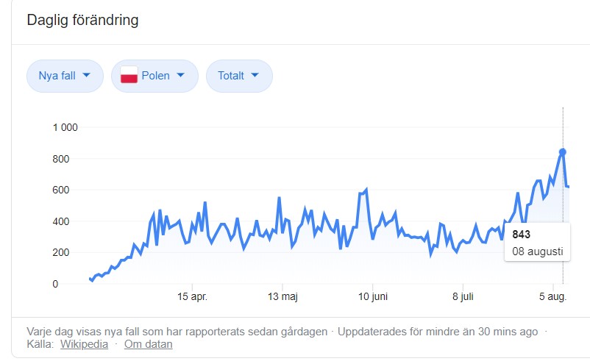Click the Daglig förändring heading

click(x=82, y=20)
